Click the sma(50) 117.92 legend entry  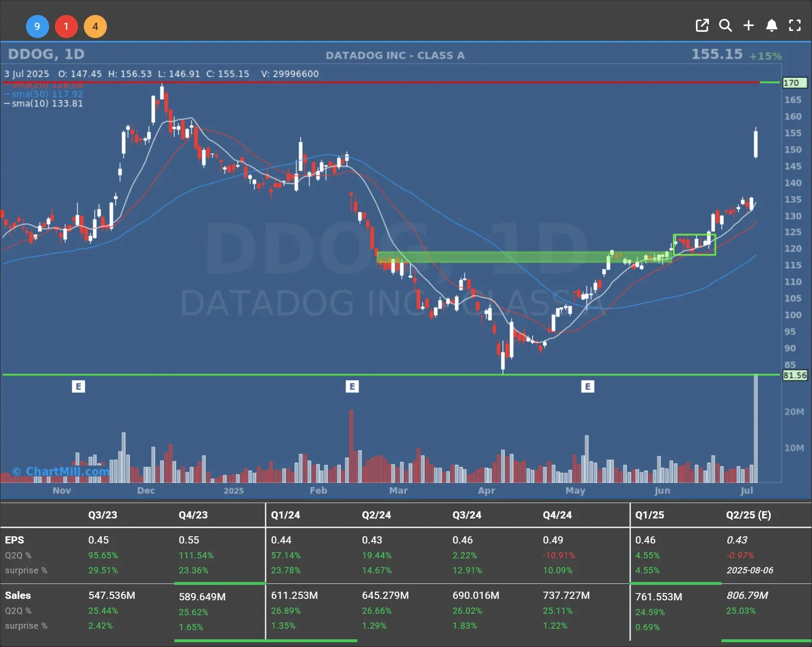pyautogui.click(x=43, y=94)
